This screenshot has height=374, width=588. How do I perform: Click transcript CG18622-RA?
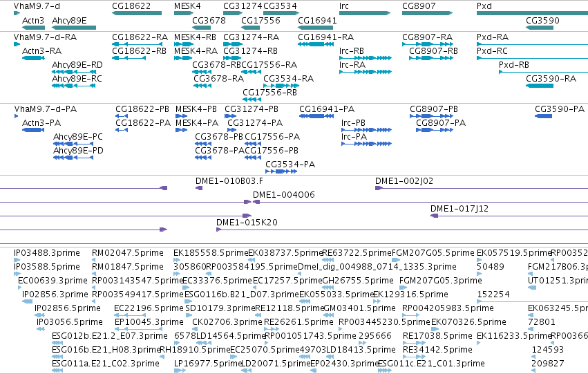(x=137, y=44)
